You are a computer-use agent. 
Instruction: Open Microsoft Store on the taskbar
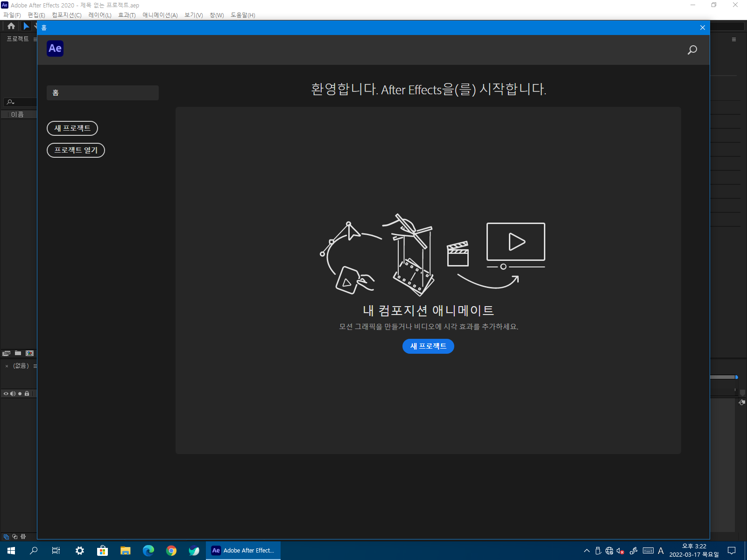(102, 551)
